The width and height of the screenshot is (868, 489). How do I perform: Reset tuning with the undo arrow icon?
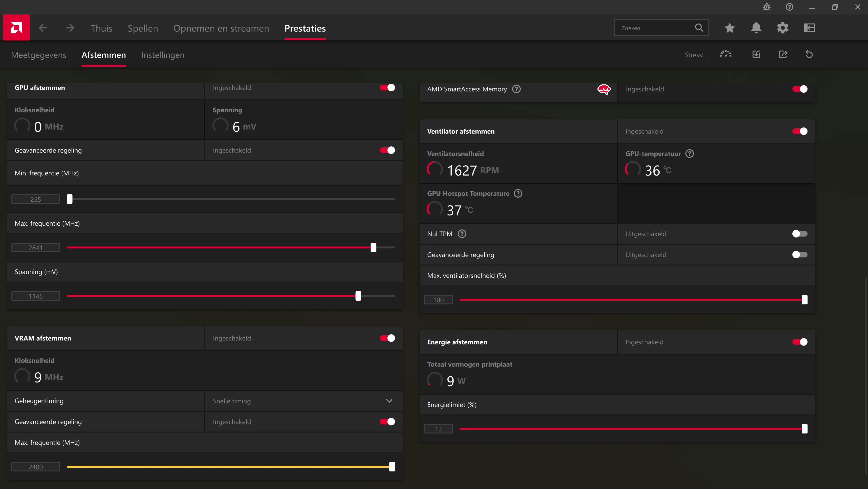click(809, 54)
